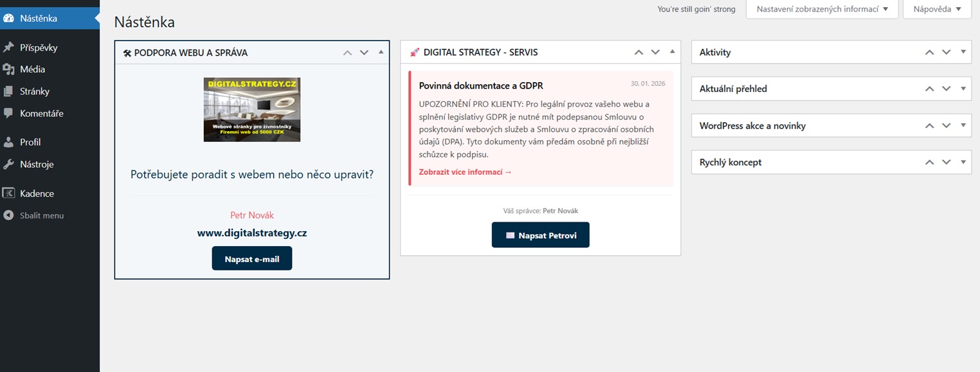Image resolution: width=980 pixels, height=372 pixels.
Task: Click the Kadence logo icon
Action: coord(8,193)
